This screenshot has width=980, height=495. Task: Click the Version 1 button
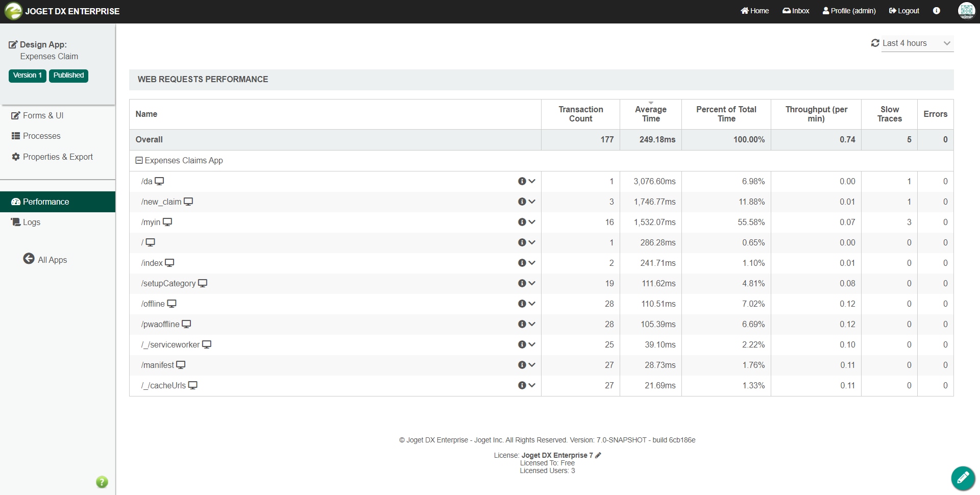coord(28,76)
